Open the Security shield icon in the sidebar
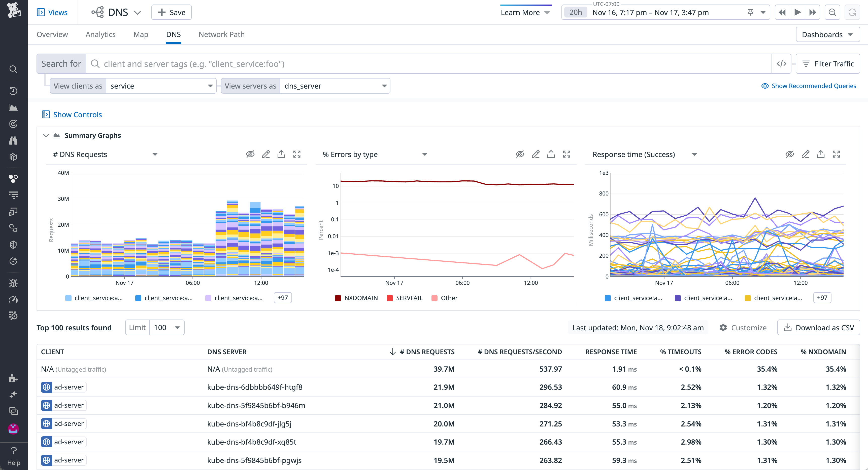Screen dimensions: 868x470 tap(13, 244)
